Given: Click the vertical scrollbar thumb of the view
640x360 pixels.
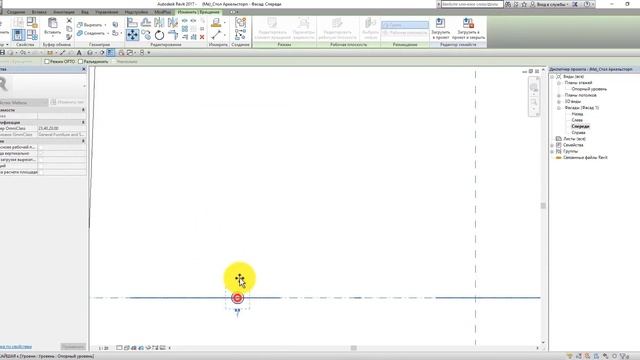Looking at the screenshot, I should tap(543, 206).
